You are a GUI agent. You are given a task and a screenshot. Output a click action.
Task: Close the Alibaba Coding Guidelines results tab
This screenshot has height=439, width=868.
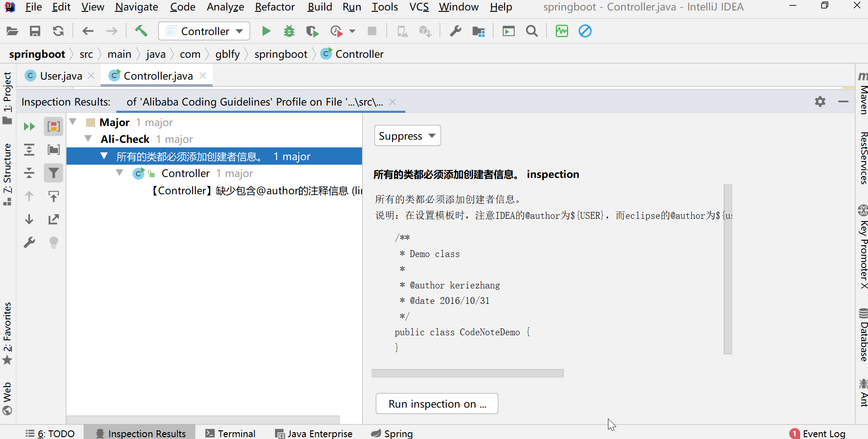tap(393, 102)
